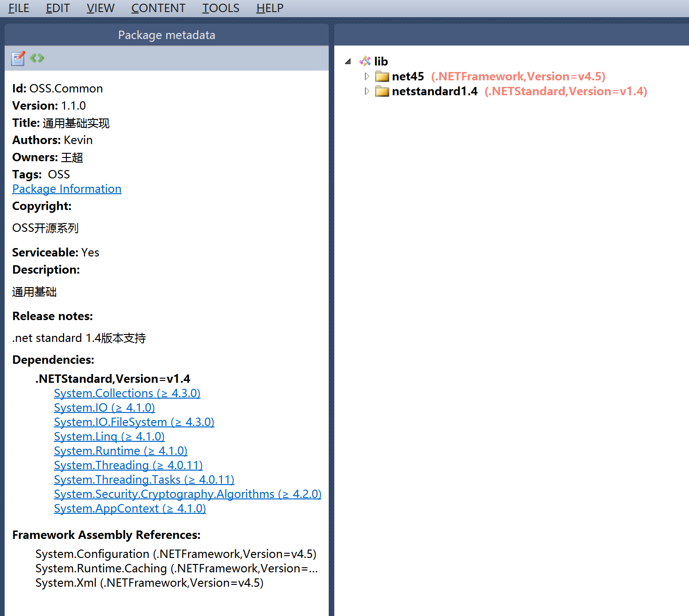Select the net45 tree item label
This screenshot has height=616, width=689.
(408, 76)
